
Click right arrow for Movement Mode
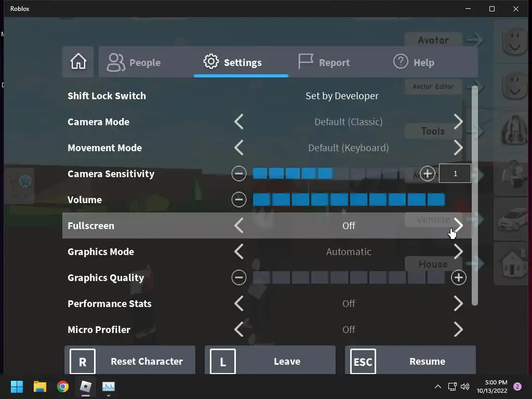pyautogui.click(x=458, y=148)
